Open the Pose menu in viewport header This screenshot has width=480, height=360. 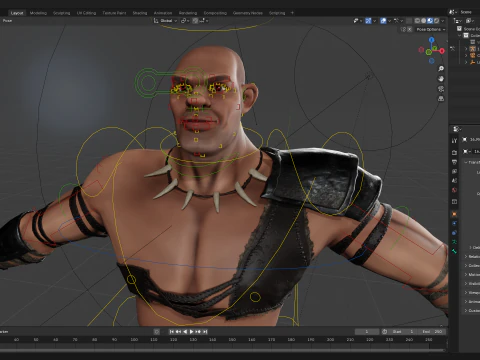pyautogui.click(x=7, y=21)
